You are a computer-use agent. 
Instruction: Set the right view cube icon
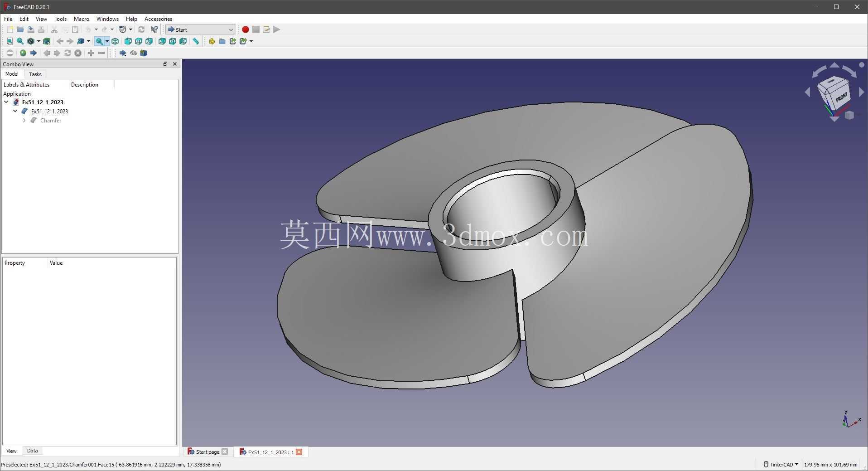click(x=149, y=41)
